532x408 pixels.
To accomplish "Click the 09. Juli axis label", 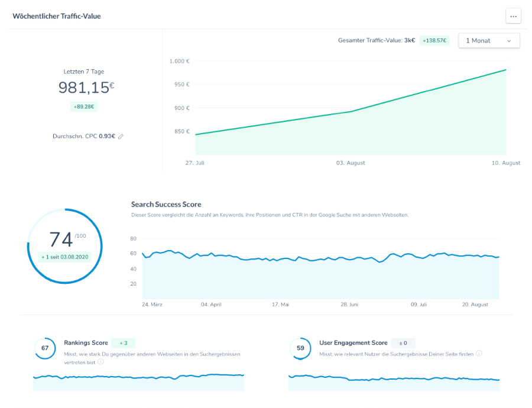I will (419, 305).
